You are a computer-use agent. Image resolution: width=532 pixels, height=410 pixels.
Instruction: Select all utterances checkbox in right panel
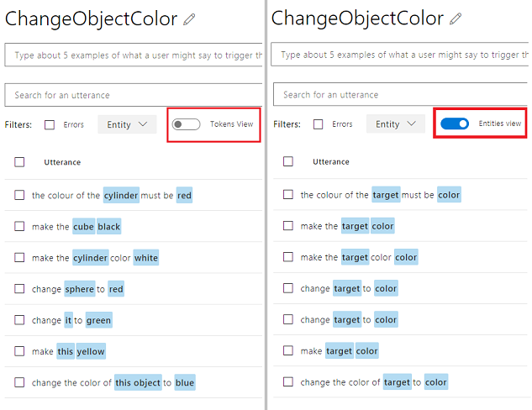288,161
